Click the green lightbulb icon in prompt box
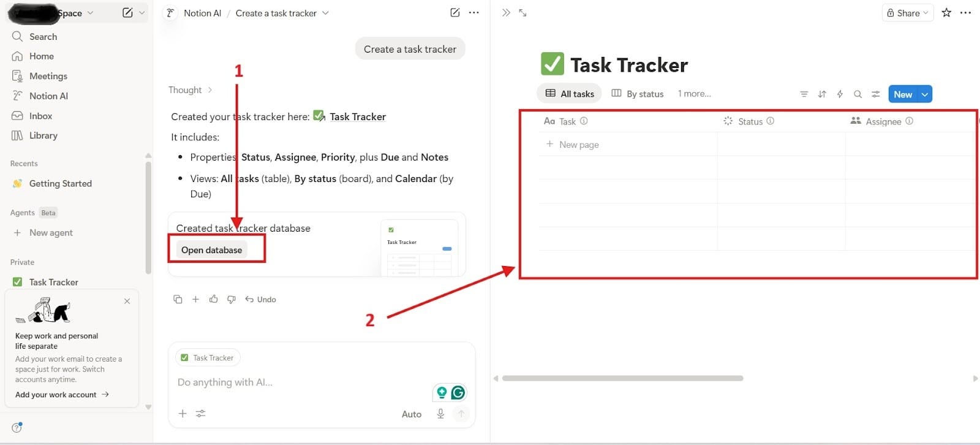The width and height of the screenshot is (980, 445). [x=442, y=393]
